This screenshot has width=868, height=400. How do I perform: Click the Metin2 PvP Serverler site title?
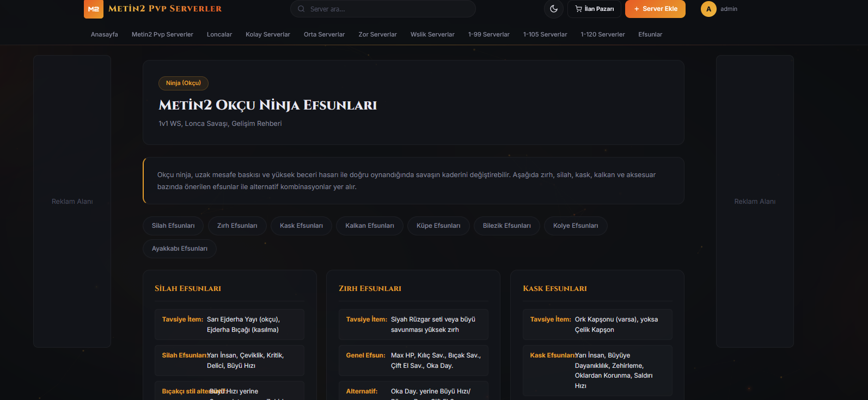tap(165, 9)
